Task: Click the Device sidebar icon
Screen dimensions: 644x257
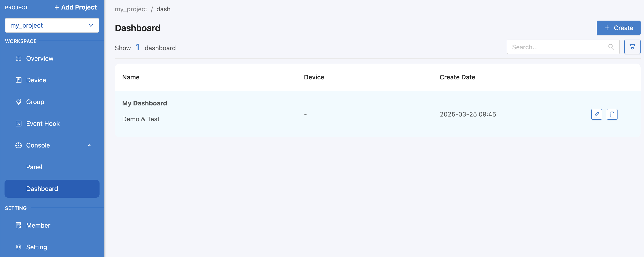Action: 19,80
